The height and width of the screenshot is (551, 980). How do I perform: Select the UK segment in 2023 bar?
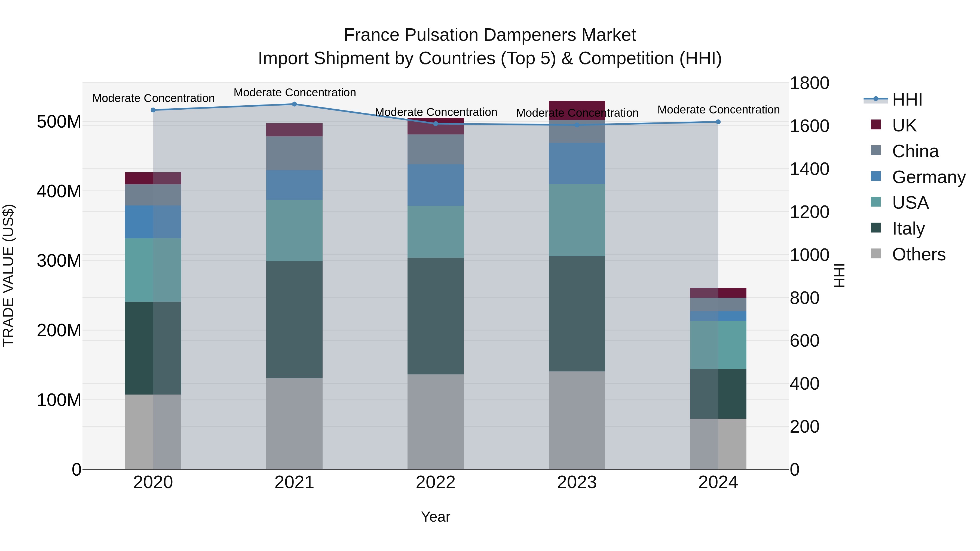point(577,111)
